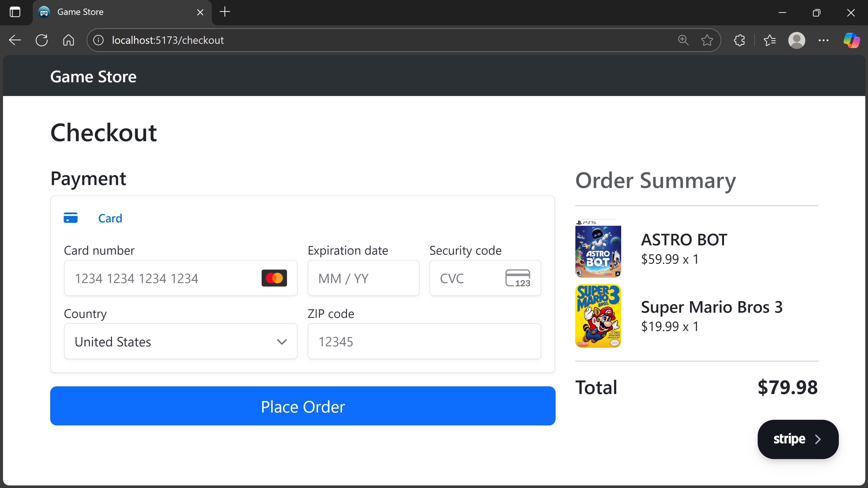Click the Place Order button
This screenshot has width=868, height=488.
coord(303,406)
